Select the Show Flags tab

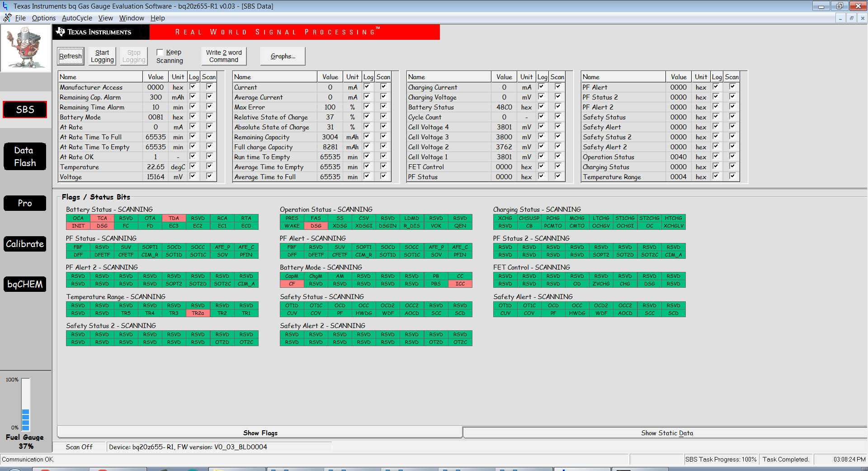260,433
